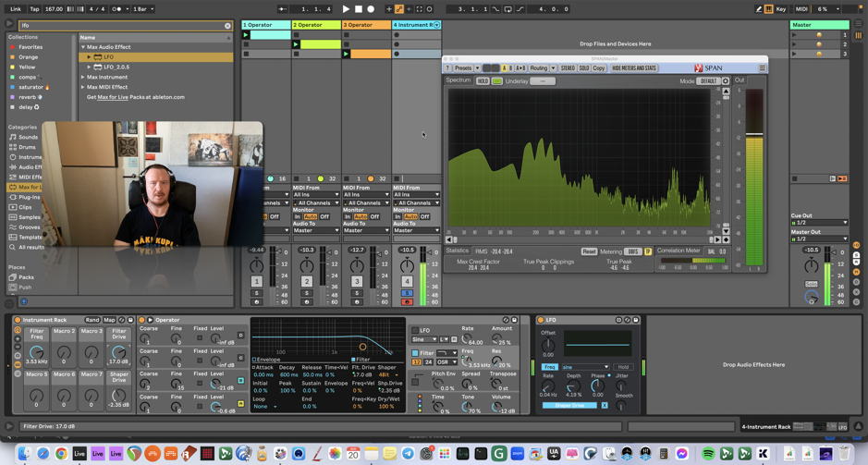Expand the LFO_2.0.5 entry

89,67
